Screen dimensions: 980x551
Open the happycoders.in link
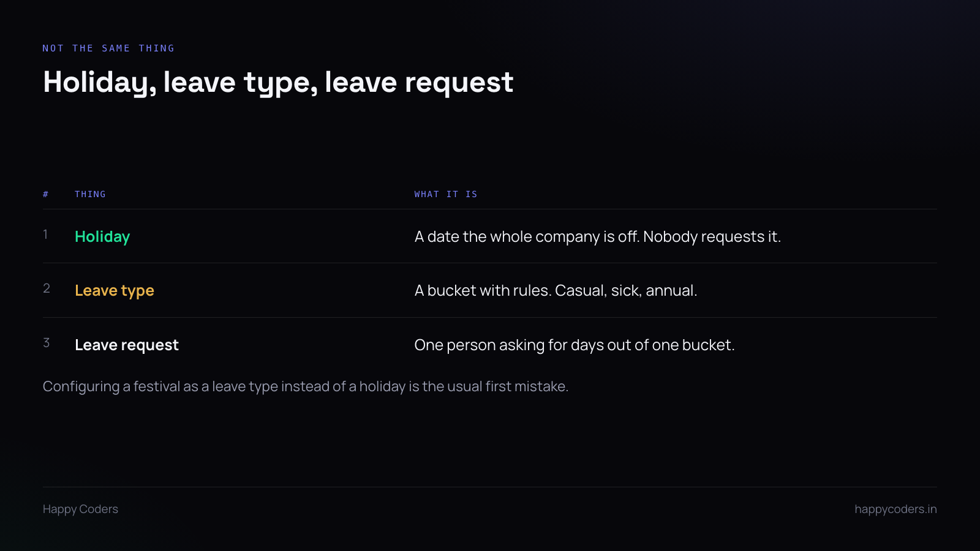tap(895, 509)
